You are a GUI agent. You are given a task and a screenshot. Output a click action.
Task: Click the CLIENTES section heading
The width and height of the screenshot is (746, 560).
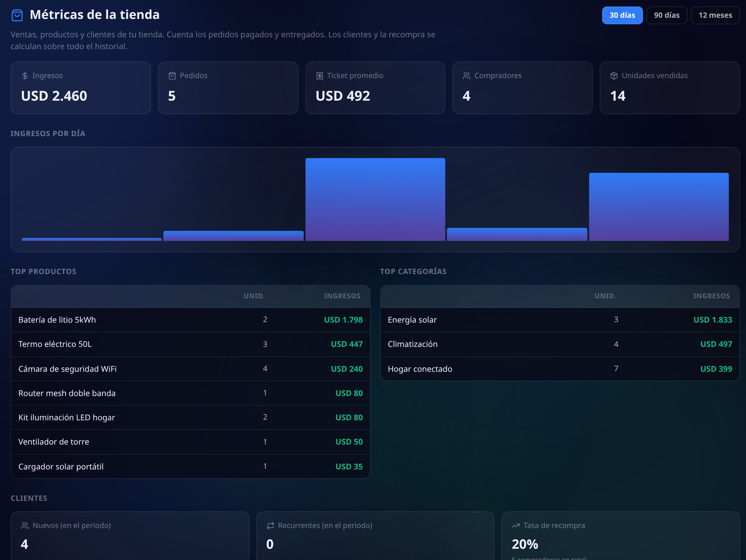(x=29, y=498)
